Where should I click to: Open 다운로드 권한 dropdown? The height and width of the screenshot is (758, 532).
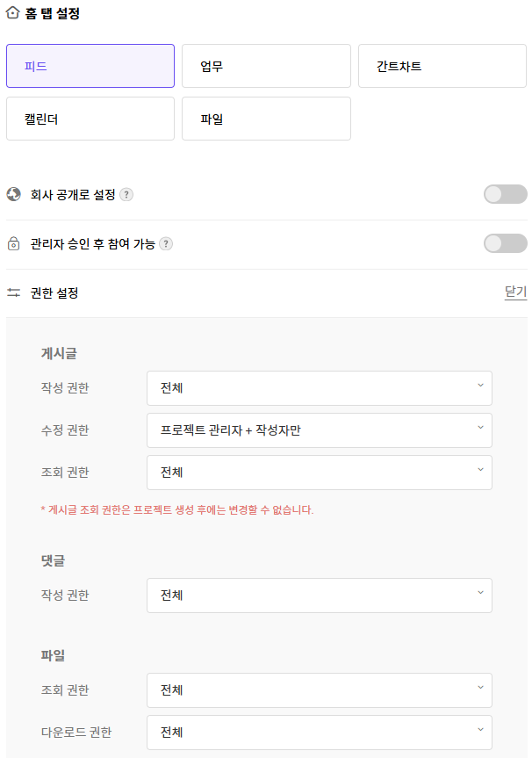[x=320, y=733]
